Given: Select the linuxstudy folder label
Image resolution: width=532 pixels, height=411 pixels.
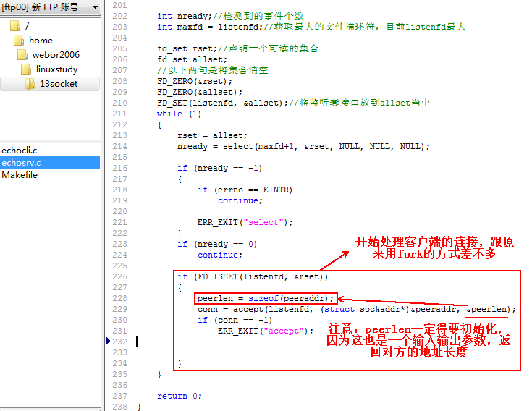Looking at the screenshot, I should (x=57, y=69).
